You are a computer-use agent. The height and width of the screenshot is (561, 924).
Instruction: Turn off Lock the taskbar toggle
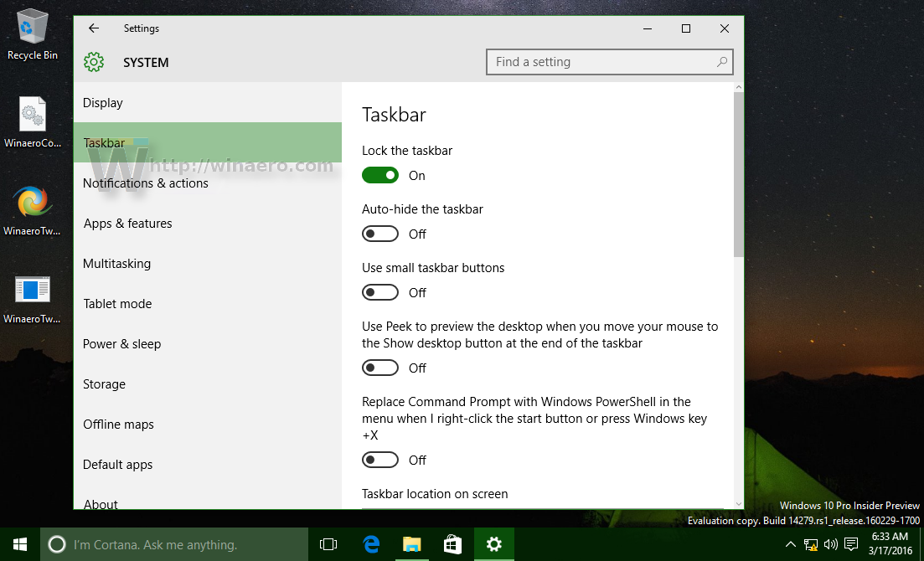[x=380, y=175]
